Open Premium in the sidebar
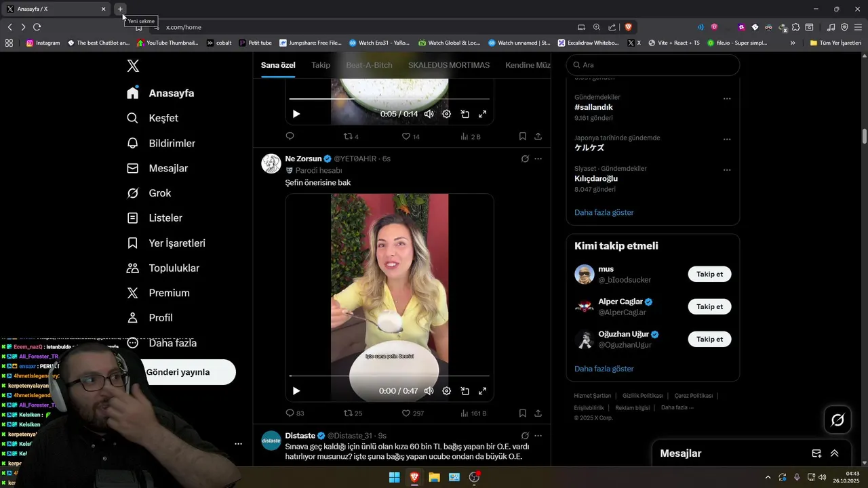Viewport: 868px width, 488px height. (x=158, y=293)
